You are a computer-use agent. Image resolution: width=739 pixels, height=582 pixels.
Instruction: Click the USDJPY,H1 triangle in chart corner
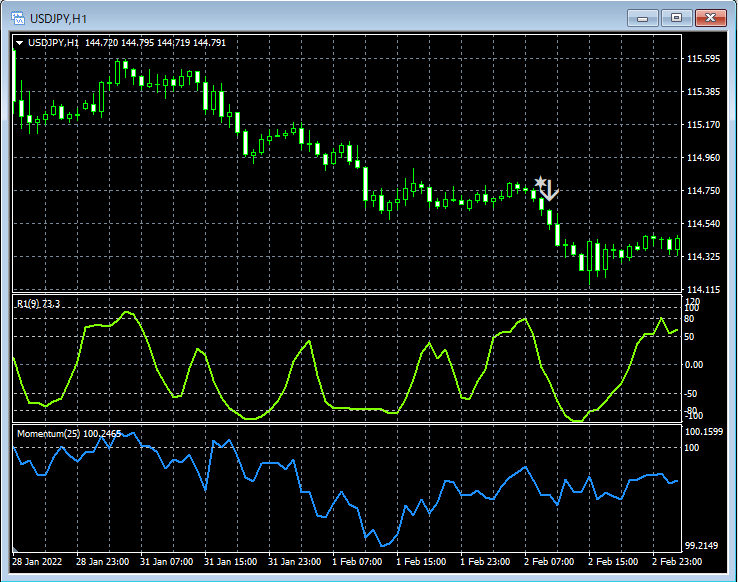click(x=19, y=43)
